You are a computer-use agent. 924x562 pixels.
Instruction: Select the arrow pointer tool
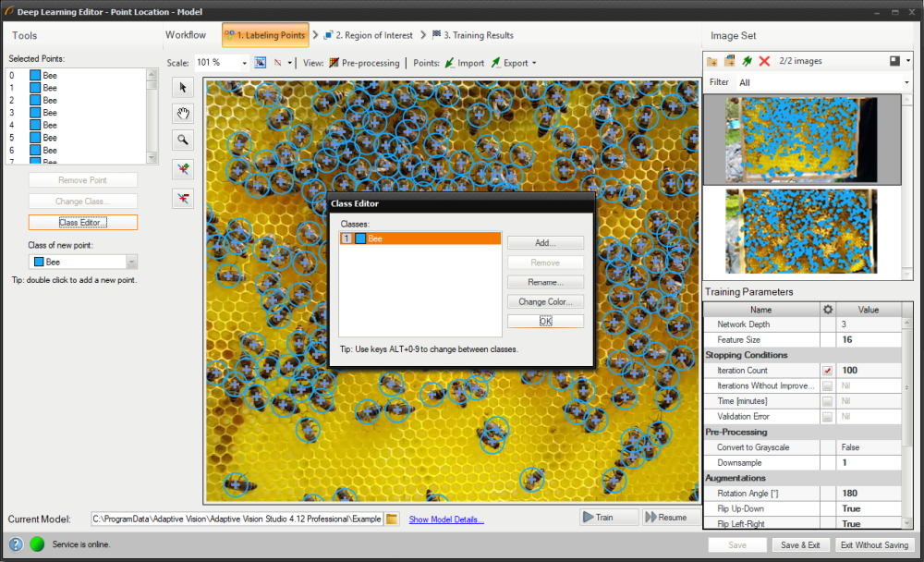click(x=183, y=87)
